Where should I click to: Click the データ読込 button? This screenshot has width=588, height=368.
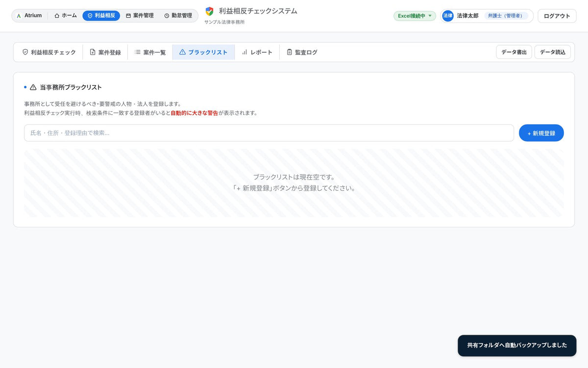553,52
